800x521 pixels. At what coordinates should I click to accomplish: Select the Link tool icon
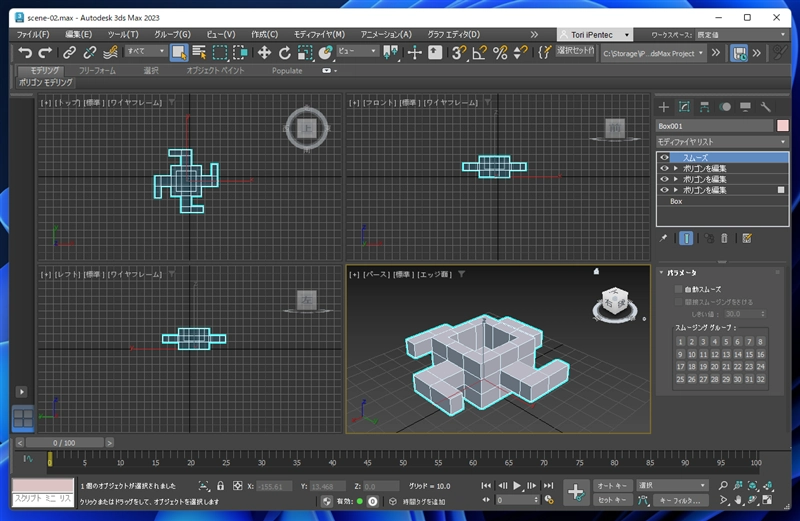(69, 52)
